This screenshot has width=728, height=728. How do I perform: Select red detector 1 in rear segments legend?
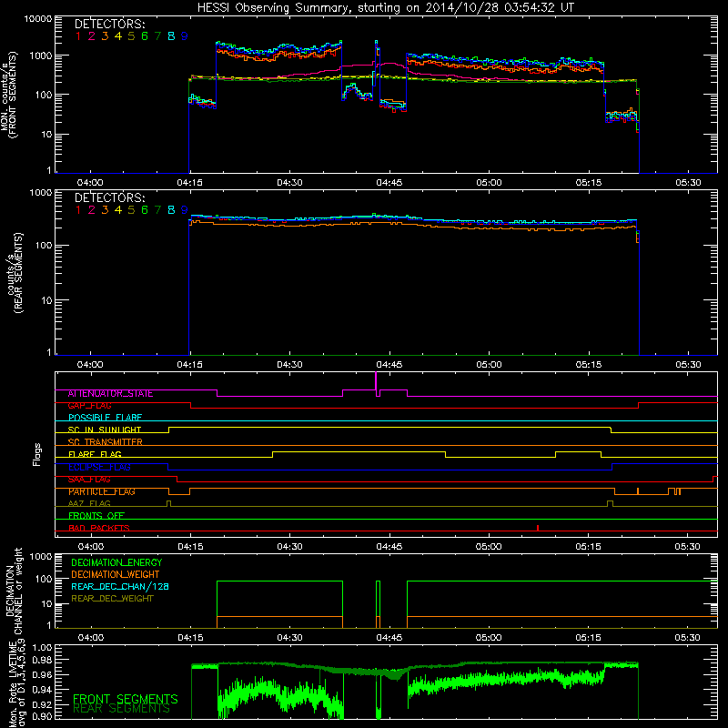[78, 210]
